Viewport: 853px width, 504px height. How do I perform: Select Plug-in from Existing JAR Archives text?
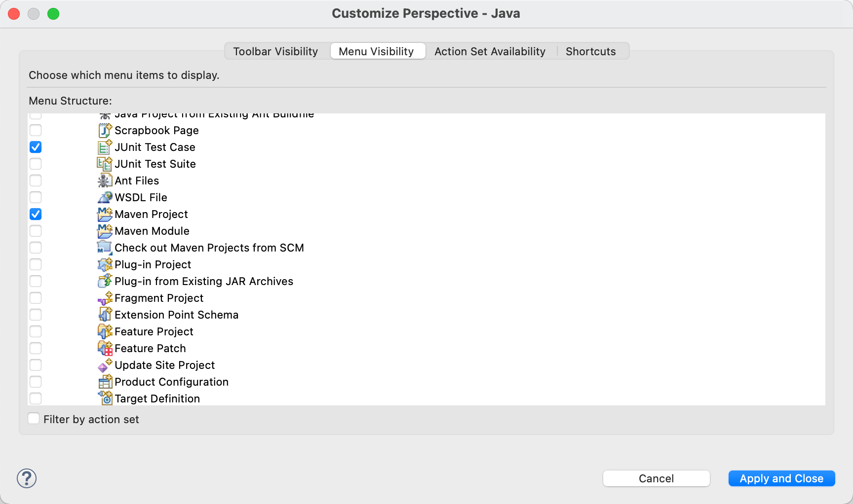pos(204,281)
